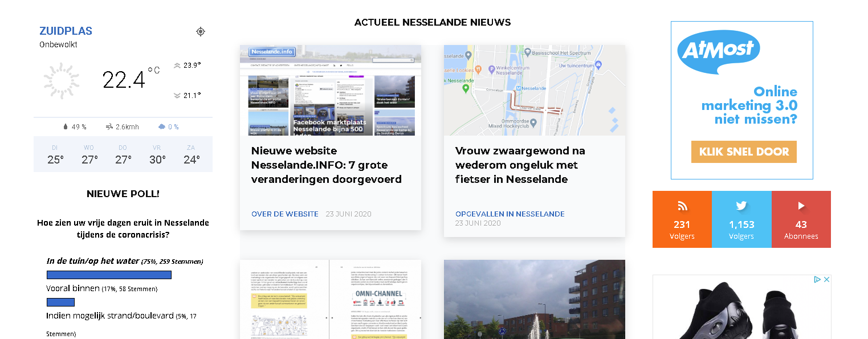Click the 2.6kmh wind speed value
The height and width of the screenshot is (339, 868).
click(x=127, y=126)
